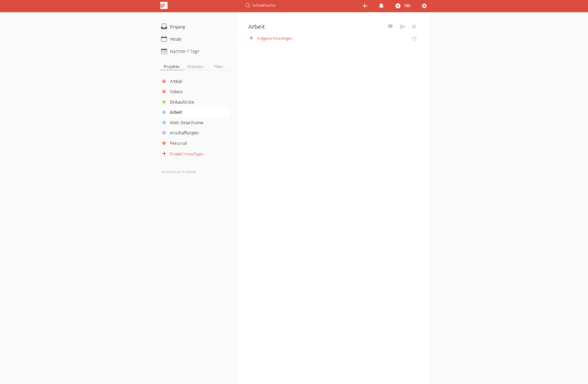
Task: Switch to the Filter tab
Action: pos(219,66)
